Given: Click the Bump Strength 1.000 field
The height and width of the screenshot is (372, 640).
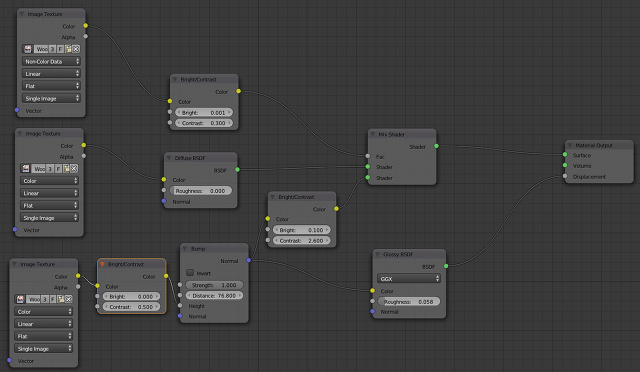Looking at the screenshot, I should click(214, 285).
